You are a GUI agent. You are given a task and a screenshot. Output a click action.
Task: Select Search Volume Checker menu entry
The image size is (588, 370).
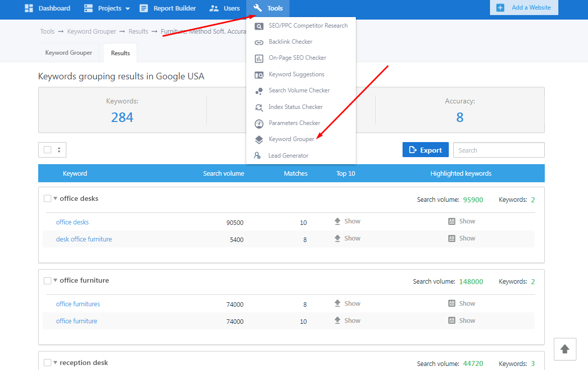pos(299,90)
